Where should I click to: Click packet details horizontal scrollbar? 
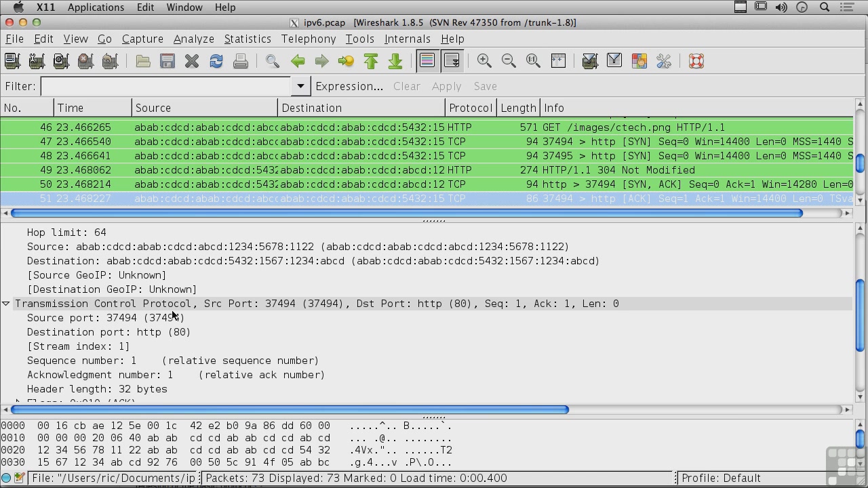click(290, 409)
